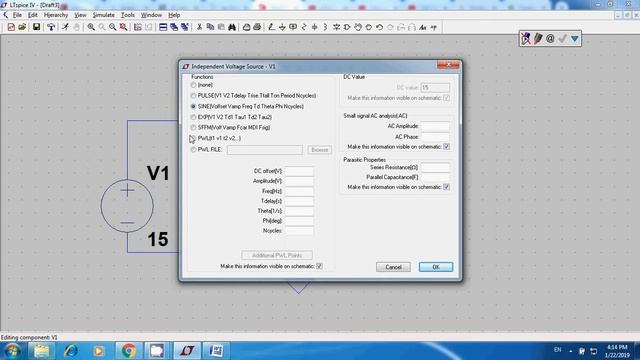Toggle Small signal AC visibility checkbox

click(447, 147)
